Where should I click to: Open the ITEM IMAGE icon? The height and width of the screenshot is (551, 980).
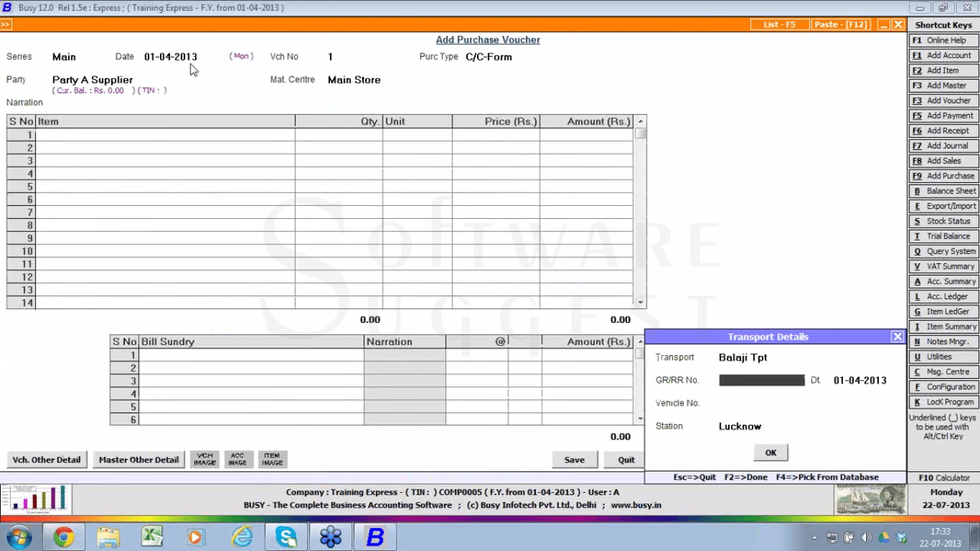click(x=273, y=459)
